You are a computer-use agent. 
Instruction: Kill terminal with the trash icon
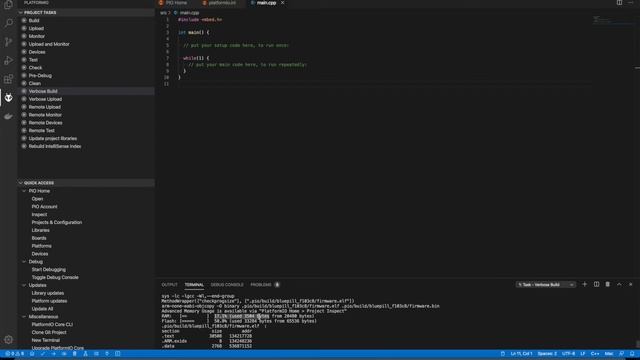tap(607, 284)
